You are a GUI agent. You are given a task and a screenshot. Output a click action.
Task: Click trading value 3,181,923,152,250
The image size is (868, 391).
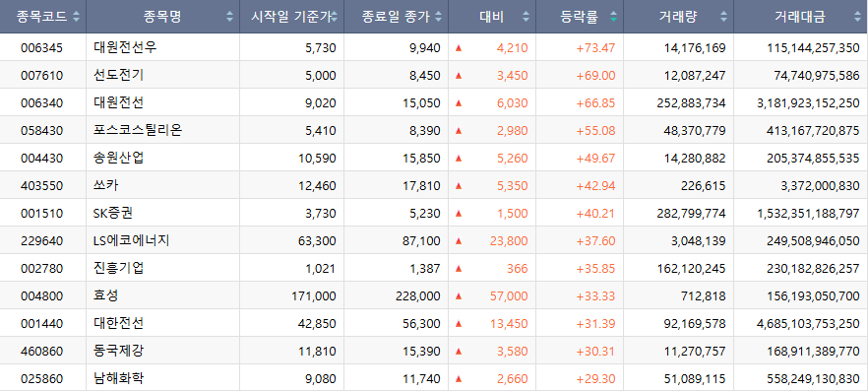[808, 103]
